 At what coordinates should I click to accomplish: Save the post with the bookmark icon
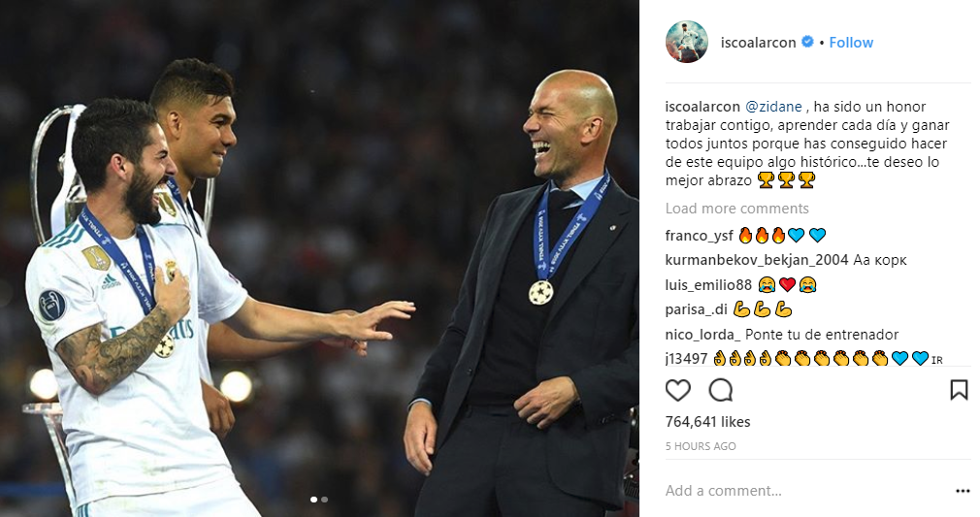coord(959,390)
